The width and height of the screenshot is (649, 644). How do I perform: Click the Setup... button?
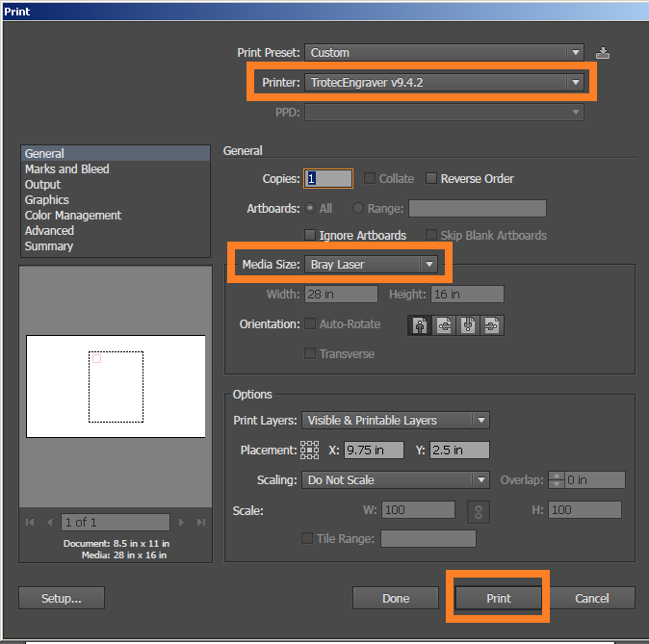(62, 598)
